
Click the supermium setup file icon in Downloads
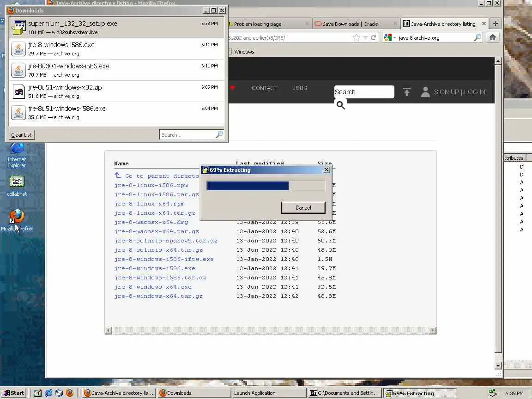tap(18, 28)
